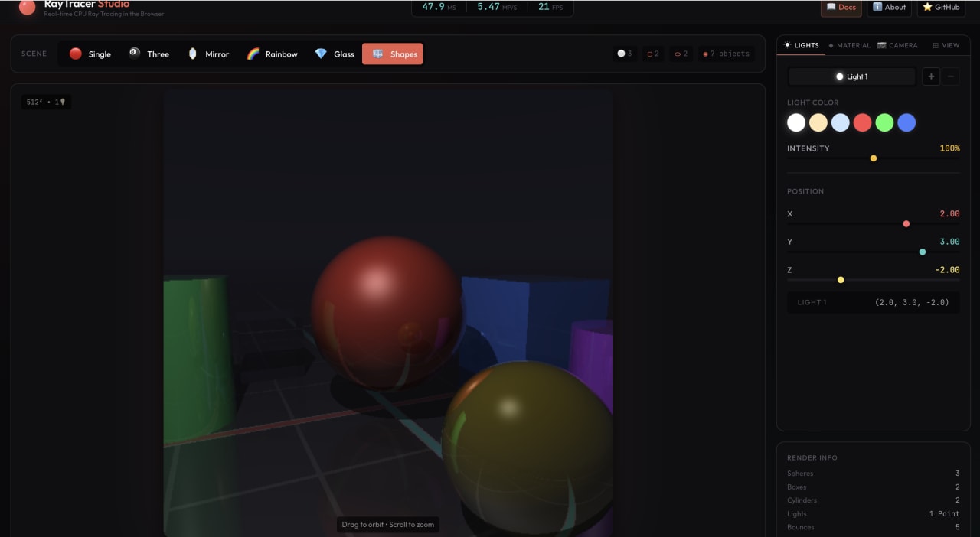Image resolution: width=980 pixels, height=537 pixels.
Task: Switch to the Rainbow scene
Action: tap(272, 54)
